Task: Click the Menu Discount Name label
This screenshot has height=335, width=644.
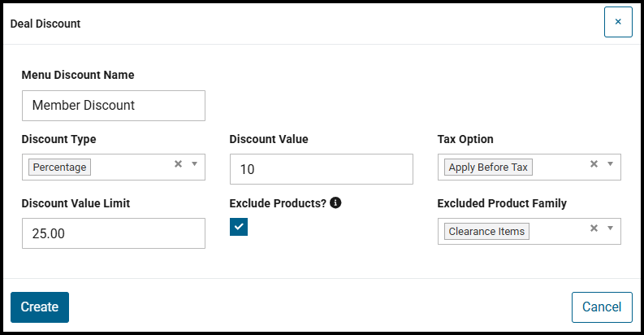Action: (78, 75)
